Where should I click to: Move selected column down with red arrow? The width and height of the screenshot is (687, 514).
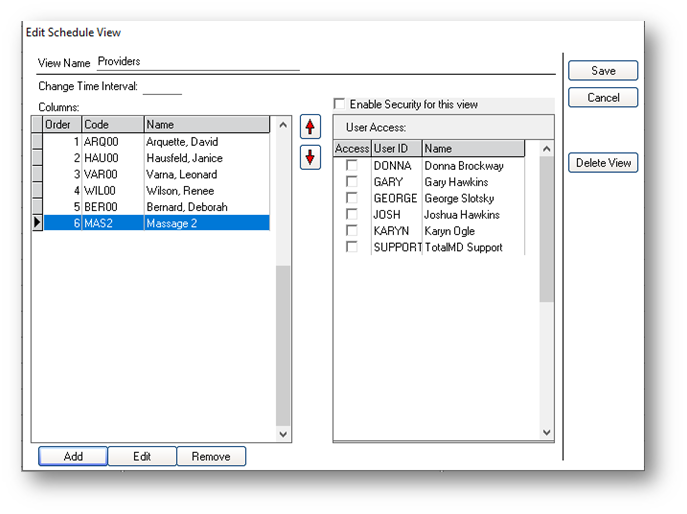point(310,157)
